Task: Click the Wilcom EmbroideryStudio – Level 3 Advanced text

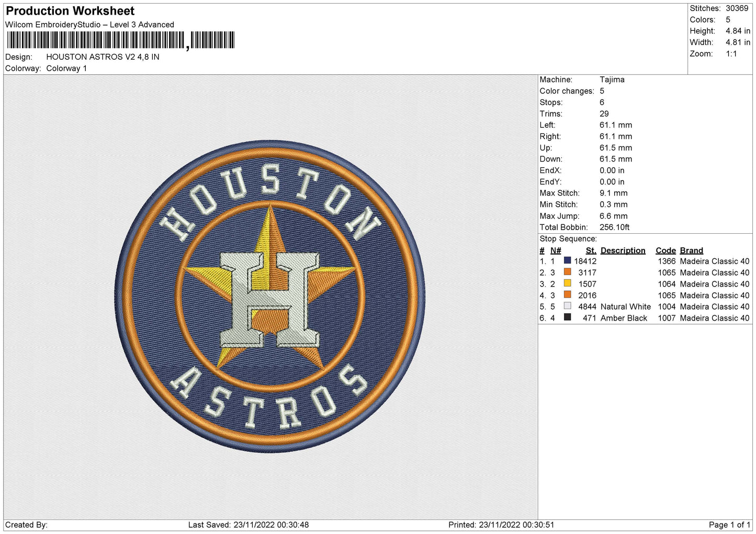Action: point(89,25)
